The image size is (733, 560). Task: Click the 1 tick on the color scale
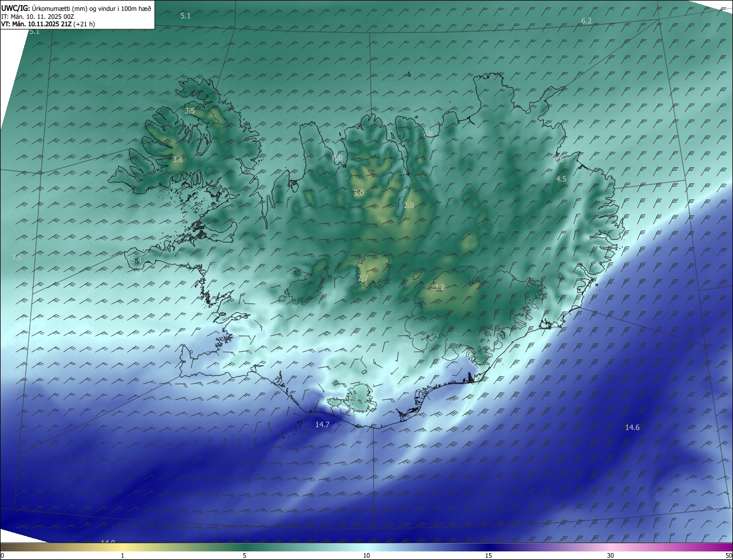point(123,555)
